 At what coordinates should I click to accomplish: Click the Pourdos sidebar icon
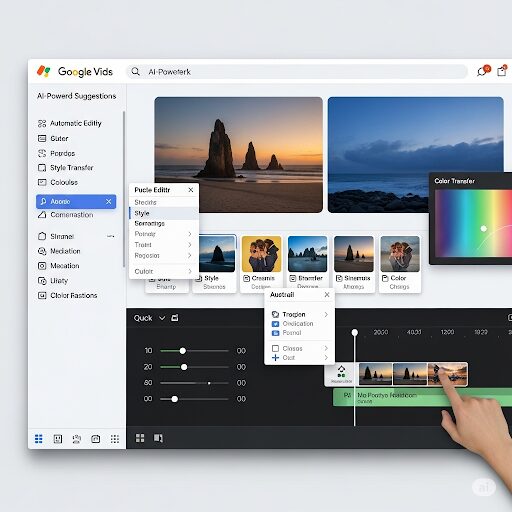[42, 153]
